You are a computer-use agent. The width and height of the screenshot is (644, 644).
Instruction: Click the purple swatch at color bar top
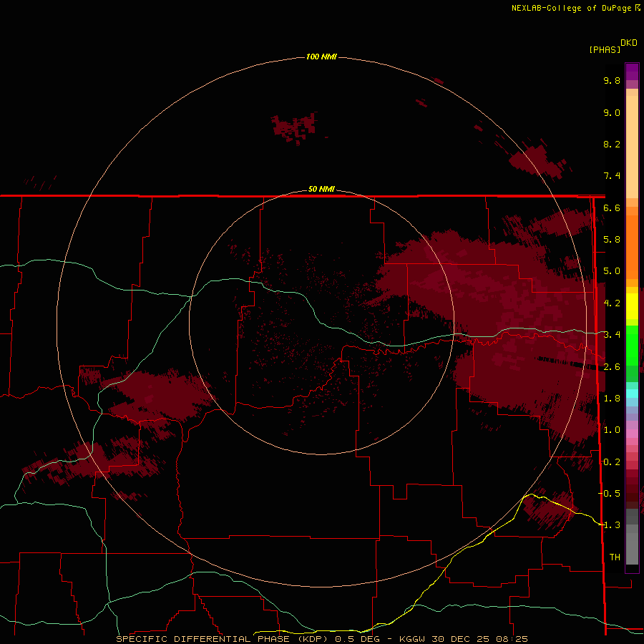(632, 72)
